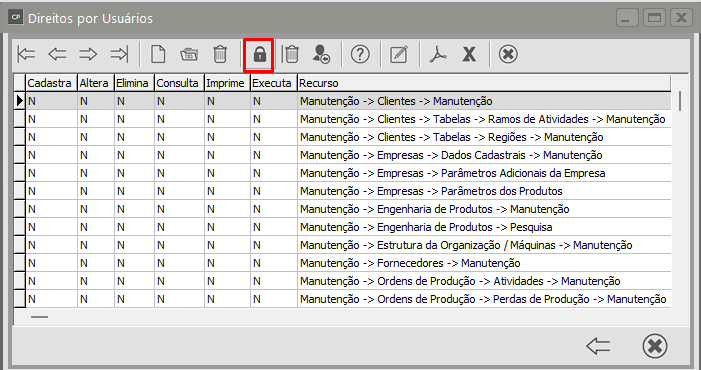Open the folder icon in toolbar
The height and width of the screenshot is (370, 701).
pos(189,55)
